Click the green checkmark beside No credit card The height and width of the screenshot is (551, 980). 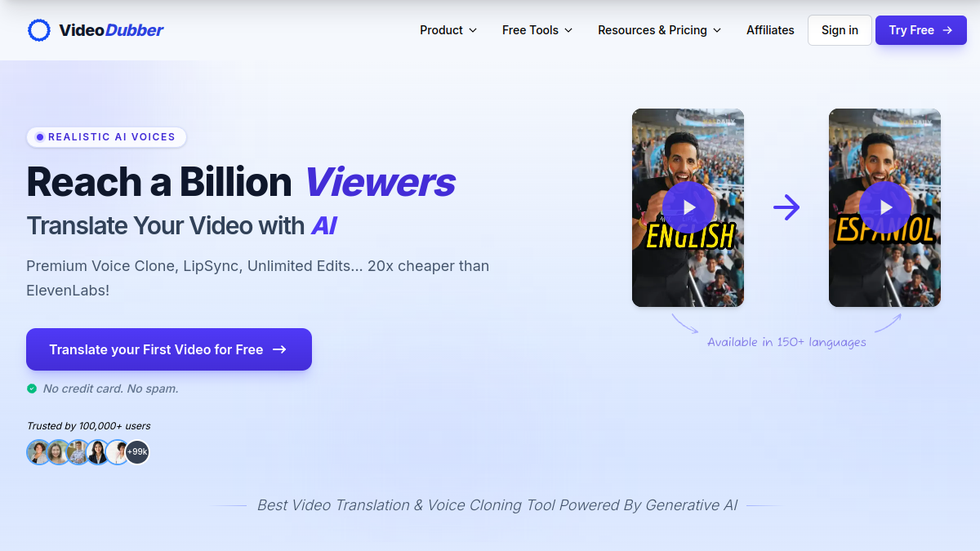[32, 389]
